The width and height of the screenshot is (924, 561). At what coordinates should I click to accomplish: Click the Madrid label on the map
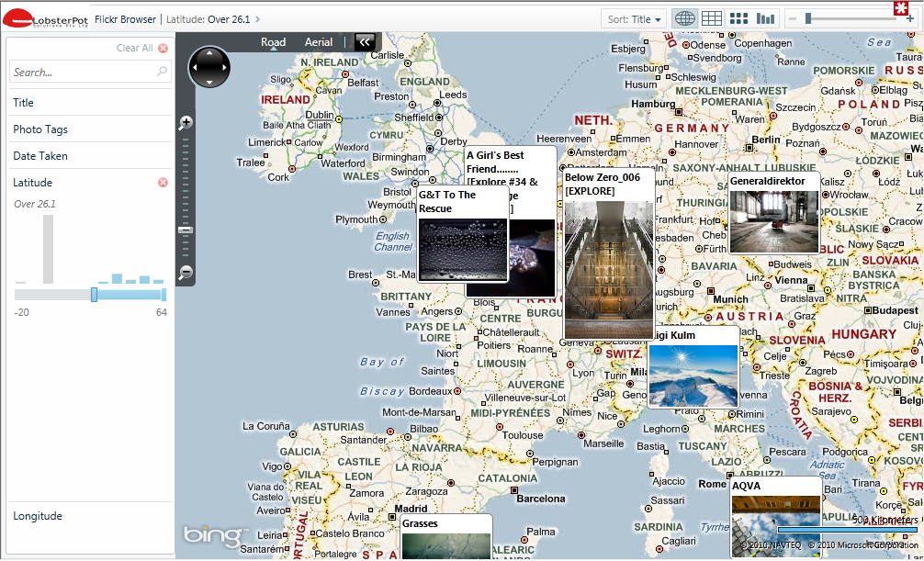click(411, 509)
